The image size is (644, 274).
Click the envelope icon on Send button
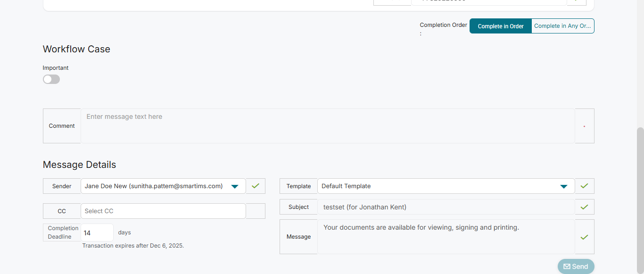(567, 266)
